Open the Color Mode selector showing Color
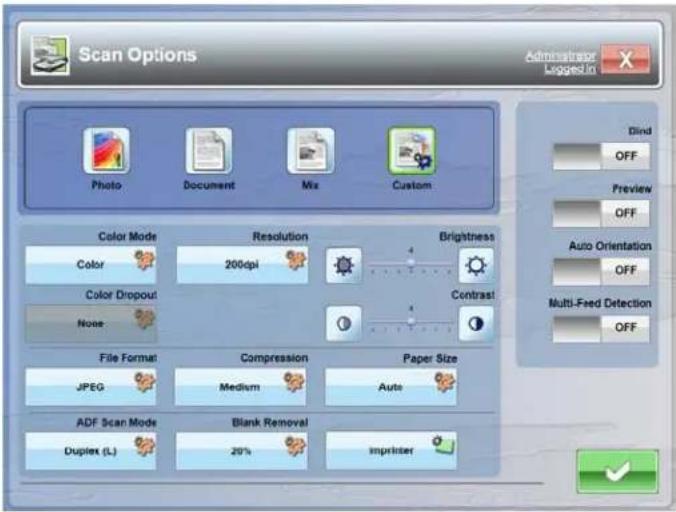 [x=91, y=265]
